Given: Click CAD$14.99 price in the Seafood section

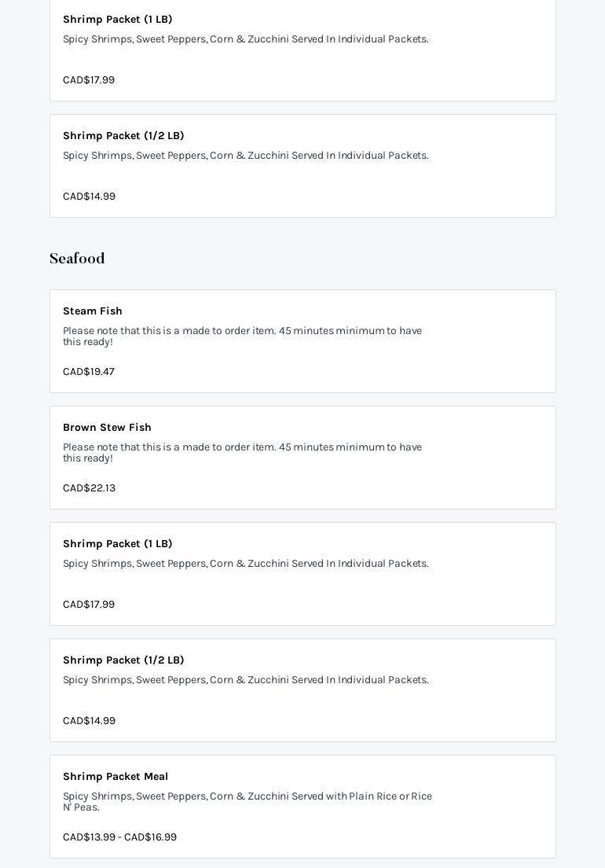Looking at the screenshot, I should (x=89, y=721).
